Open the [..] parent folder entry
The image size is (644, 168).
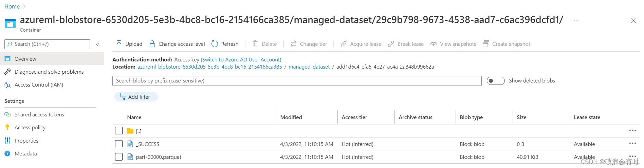139,131
